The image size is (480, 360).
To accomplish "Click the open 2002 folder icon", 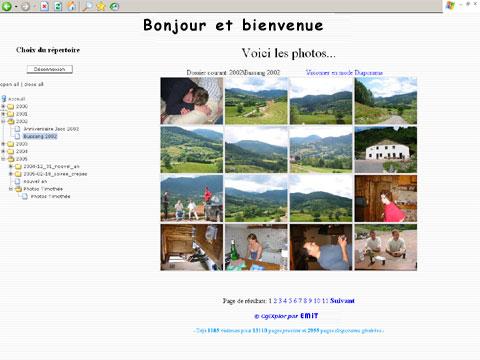I will pyautogui.click(x=11, y=121).
